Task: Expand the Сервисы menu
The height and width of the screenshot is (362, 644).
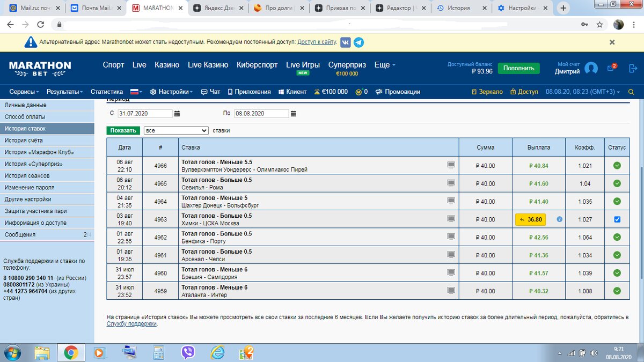Action: click(x=24, y=92)
